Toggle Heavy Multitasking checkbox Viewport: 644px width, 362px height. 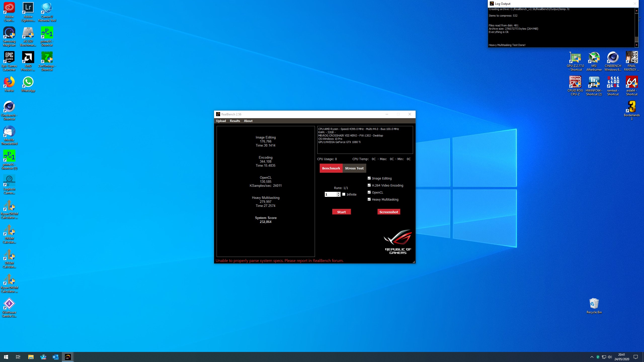(x=369, y=199)
